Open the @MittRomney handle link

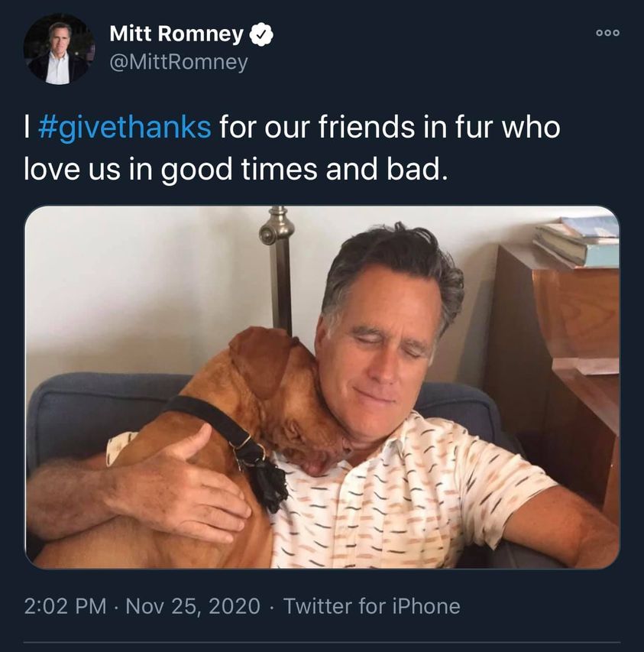[x=179, y=62]
